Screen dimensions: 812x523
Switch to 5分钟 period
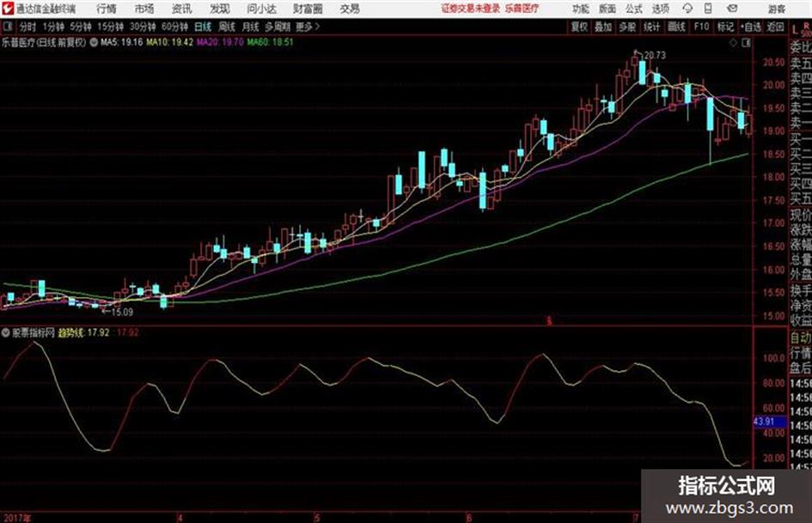coord(80,27)
